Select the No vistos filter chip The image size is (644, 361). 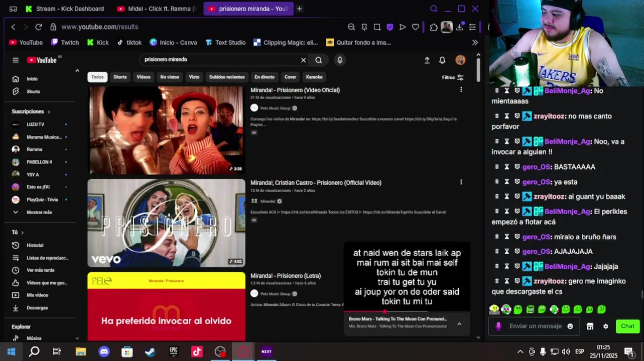pyautogui.click(x=170, y=77)
